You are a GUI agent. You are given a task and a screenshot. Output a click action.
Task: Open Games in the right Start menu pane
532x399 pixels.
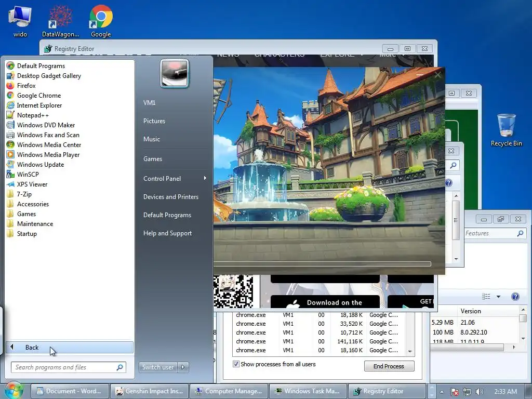[x=153, y=159]
